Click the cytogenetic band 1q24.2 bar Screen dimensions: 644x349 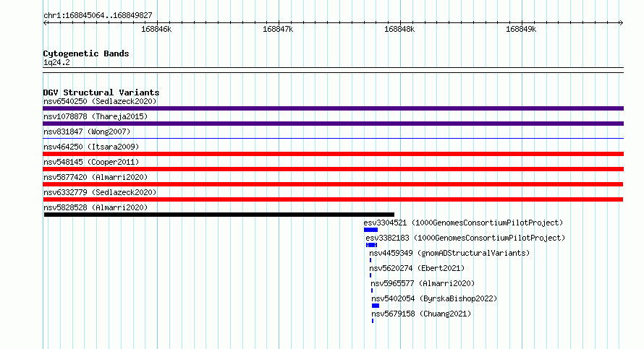[333, 70]
